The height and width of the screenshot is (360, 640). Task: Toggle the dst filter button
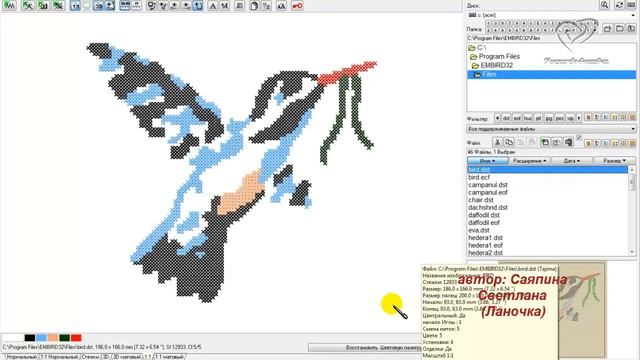506,118
